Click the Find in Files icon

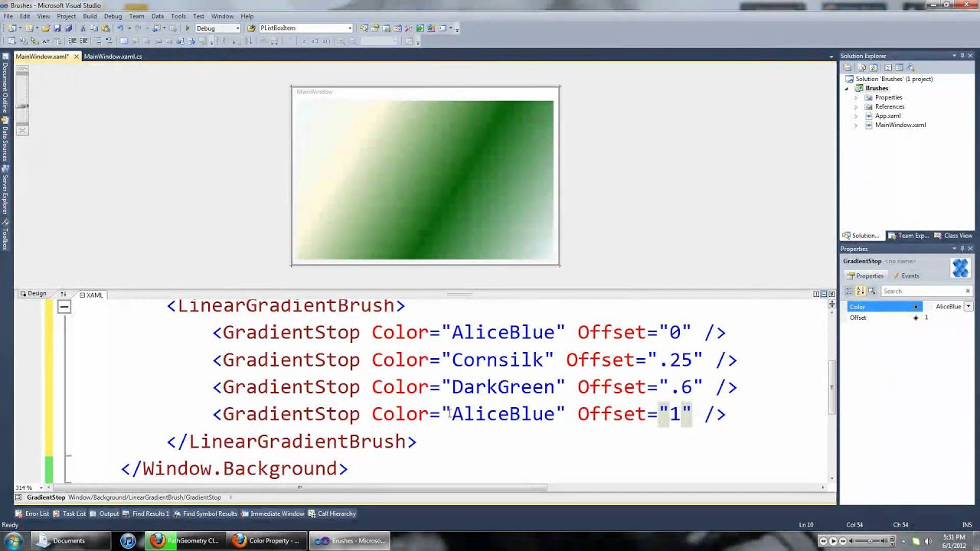(251, 28)
